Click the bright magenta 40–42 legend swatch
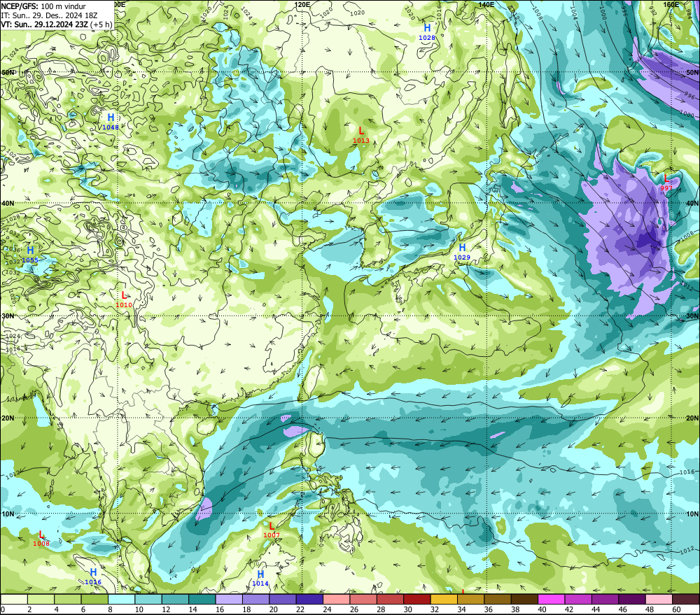 [x=552, y=599]
